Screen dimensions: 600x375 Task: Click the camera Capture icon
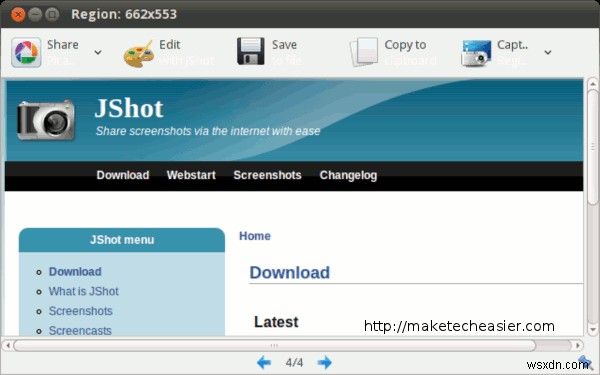click(476, 53)
